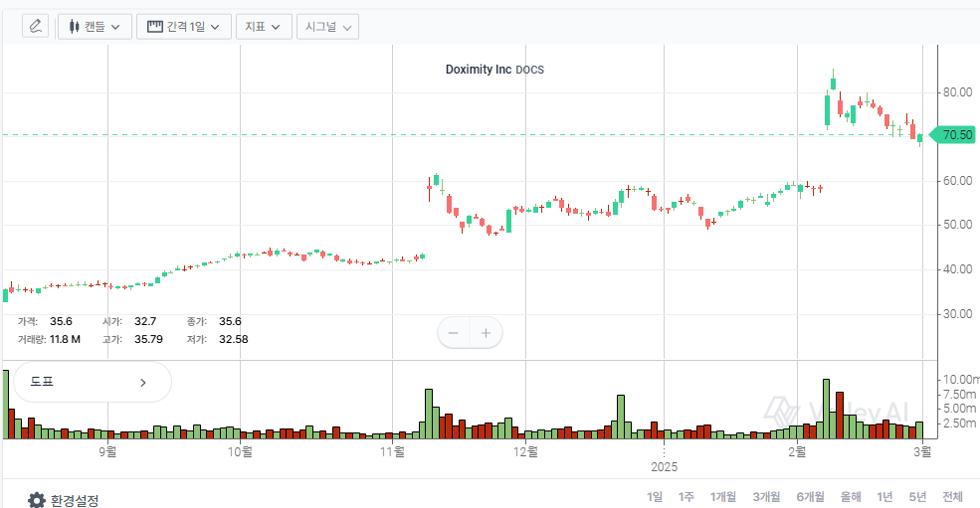The height and width of the screenshot is (508, 980).
Task: Click the 50.00 price axis label
Action: coord(957,225)
